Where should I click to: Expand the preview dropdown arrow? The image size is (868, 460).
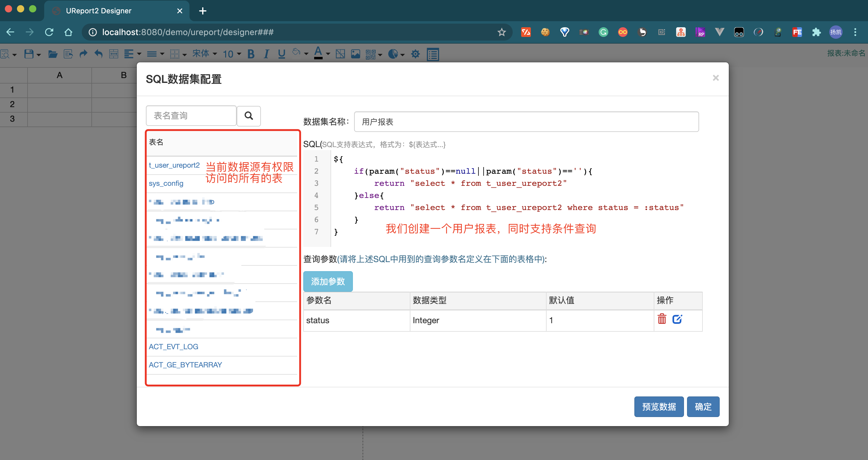14,55
